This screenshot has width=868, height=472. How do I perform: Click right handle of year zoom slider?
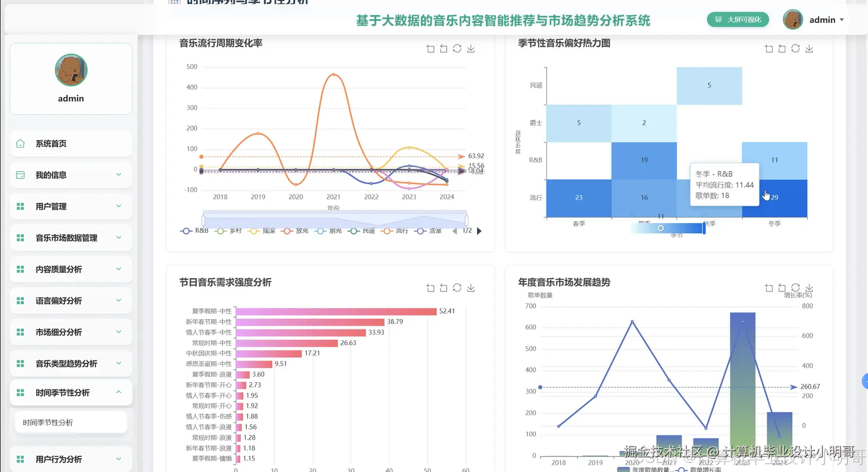466,220
